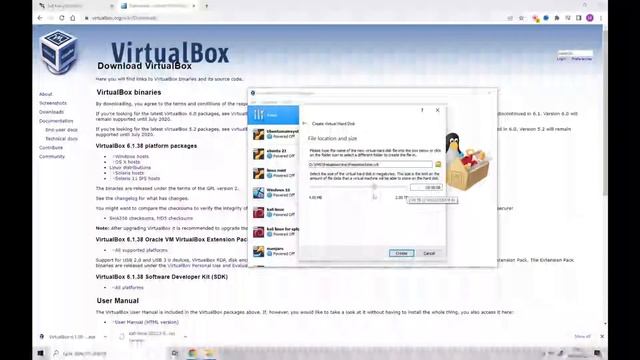Click the back arrow beside Create Virtual Hard Disk
This screenshot has height=360, width=640.
[x=304, y=123]
